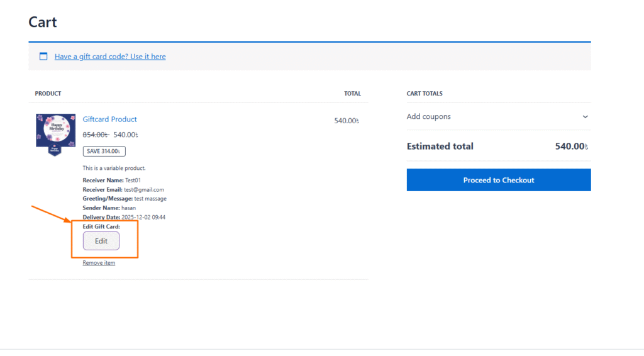Click the Cart page heading
Screen dimensions: 644x356
click(x=43, y=22)
